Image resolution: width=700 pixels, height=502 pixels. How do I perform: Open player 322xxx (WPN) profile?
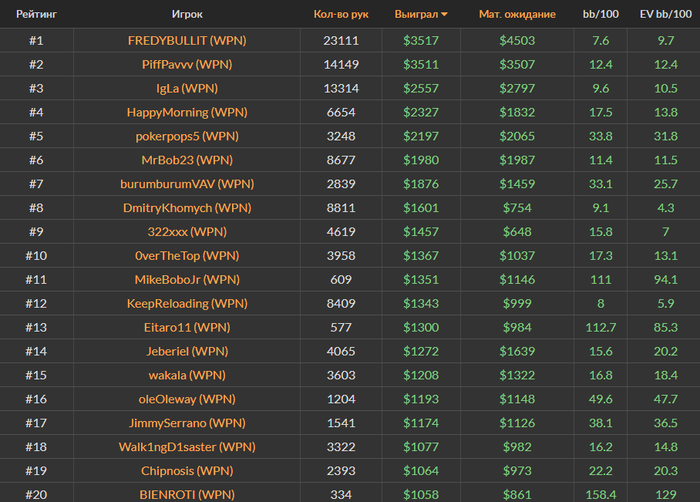187,232
